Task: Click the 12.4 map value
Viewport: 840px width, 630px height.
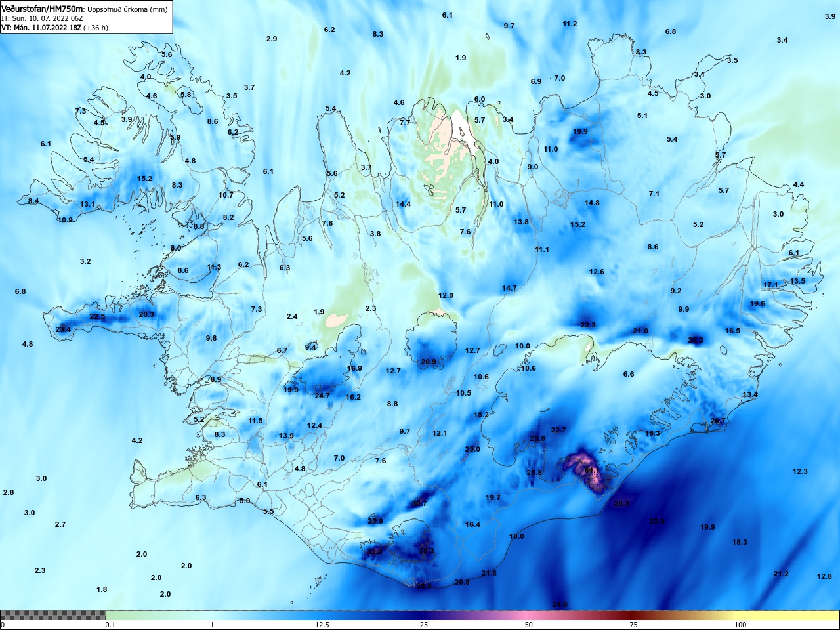Action: pos(314,425)
